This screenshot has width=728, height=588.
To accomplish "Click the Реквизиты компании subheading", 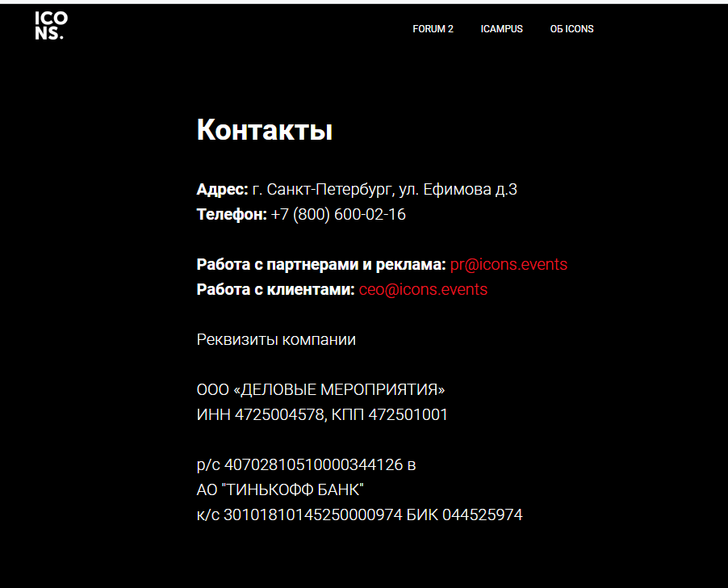I will click(x=276, y=339).
